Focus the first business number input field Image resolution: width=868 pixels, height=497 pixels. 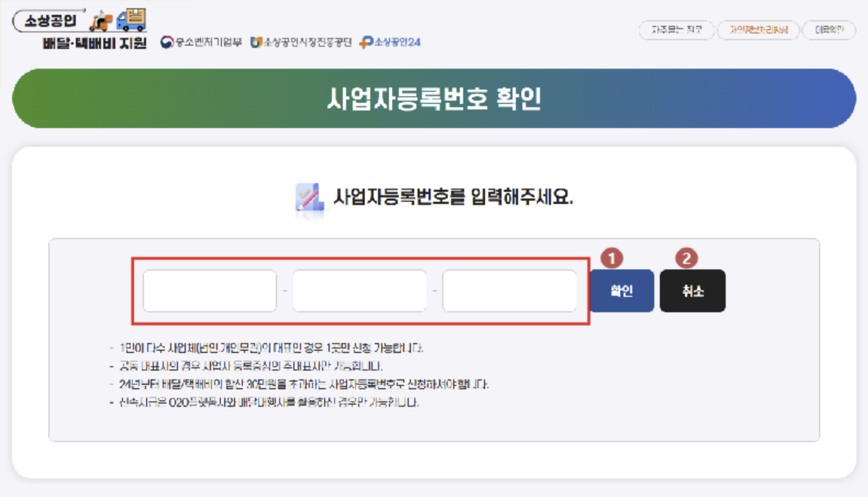[210, 291]
